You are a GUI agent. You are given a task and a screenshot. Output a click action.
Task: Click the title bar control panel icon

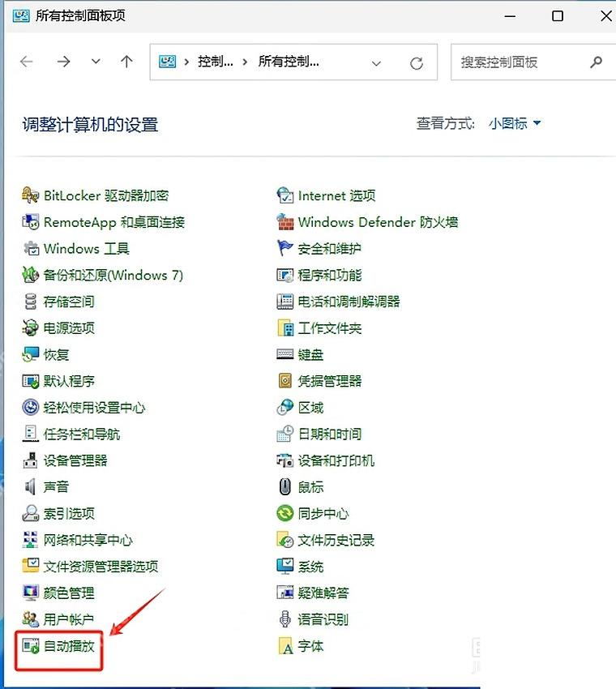pyautogui.click(x=20, y=16)
